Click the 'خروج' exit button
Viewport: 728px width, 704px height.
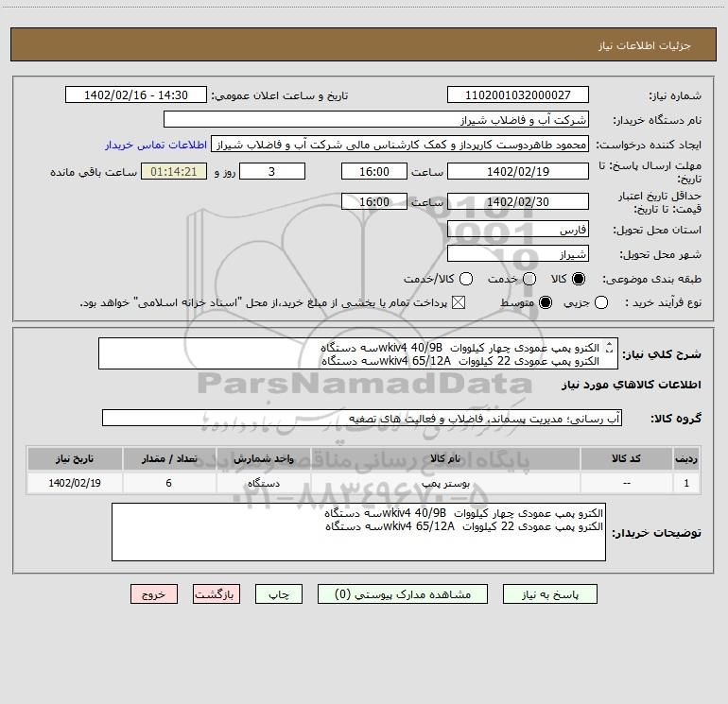[x=154, y=594]
